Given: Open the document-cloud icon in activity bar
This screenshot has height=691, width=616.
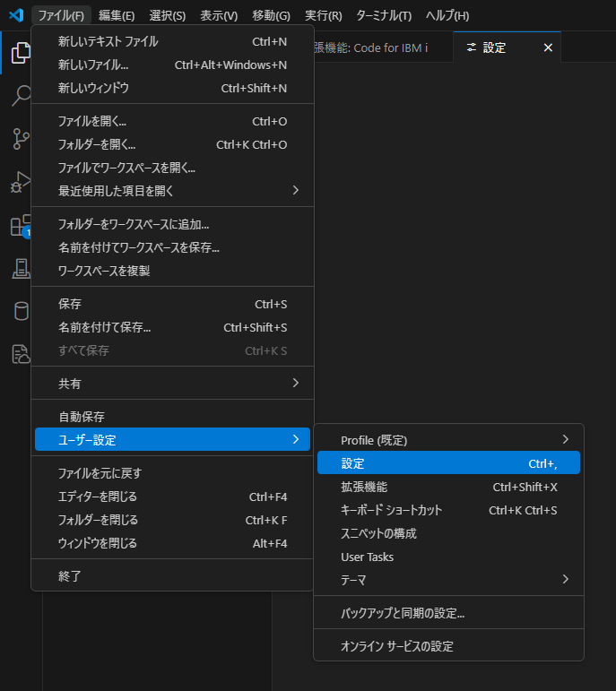Looking at the screenshot, I should point(21,354).
